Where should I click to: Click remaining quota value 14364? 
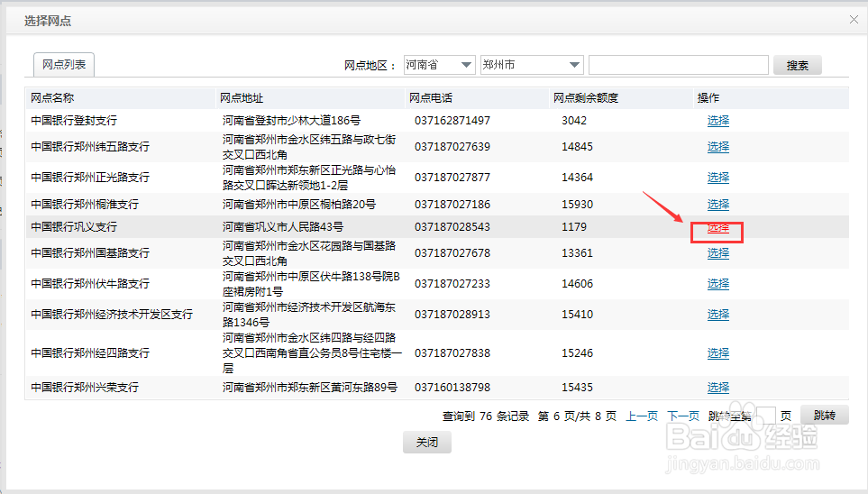(578, 178)
